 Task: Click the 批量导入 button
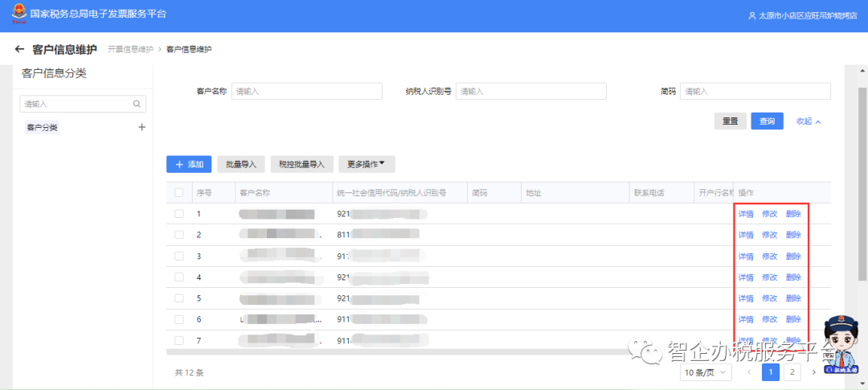241,164
